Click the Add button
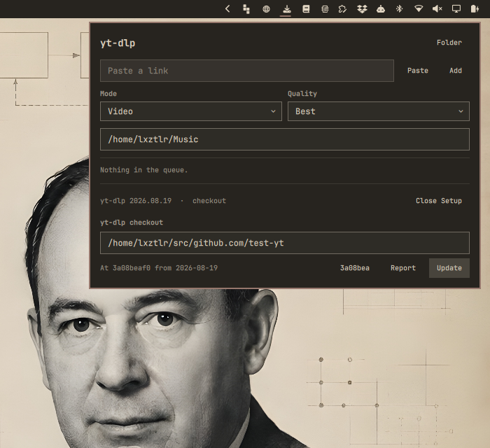This screenshot has height=448, width=490. point(456,71)
